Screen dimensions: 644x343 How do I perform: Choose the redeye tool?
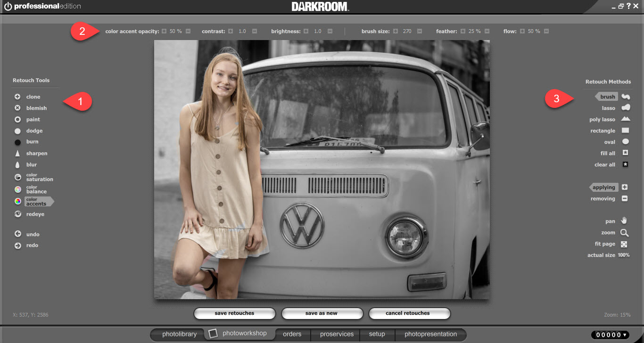pyautogui.click(x=29, y=214)
